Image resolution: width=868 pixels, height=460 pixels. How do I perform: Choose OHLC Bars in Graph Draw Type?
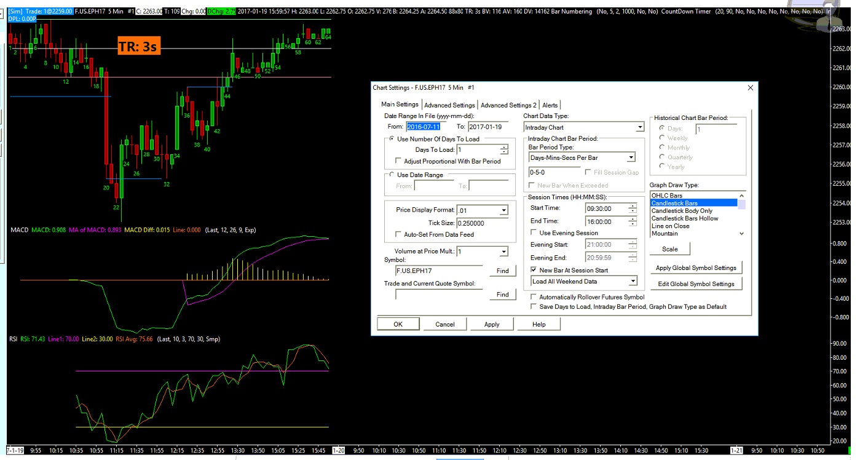pyautogui.click(x=694, y=196)
